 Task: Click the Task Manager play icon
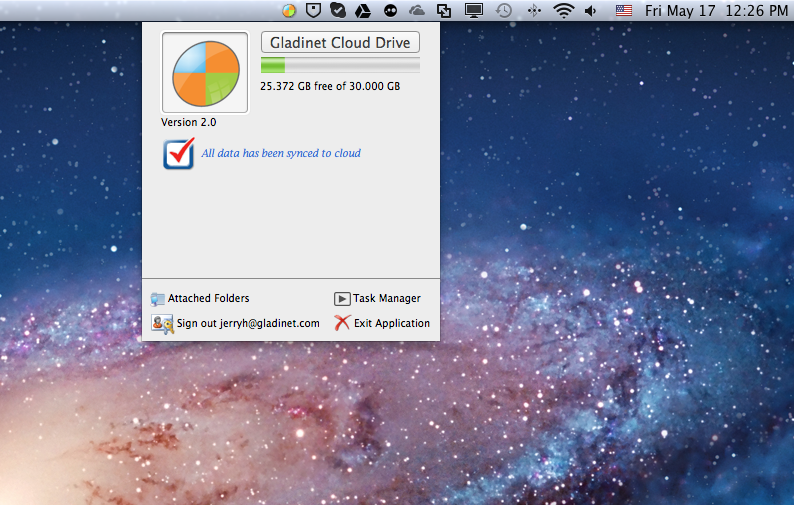tap(342, 299)
